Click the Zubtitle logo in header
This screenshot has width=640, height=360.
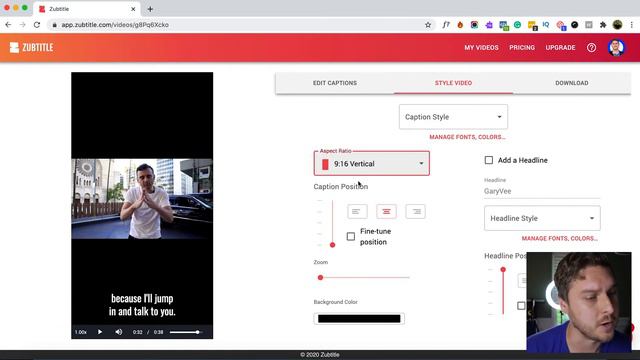[x=31, y=48]
